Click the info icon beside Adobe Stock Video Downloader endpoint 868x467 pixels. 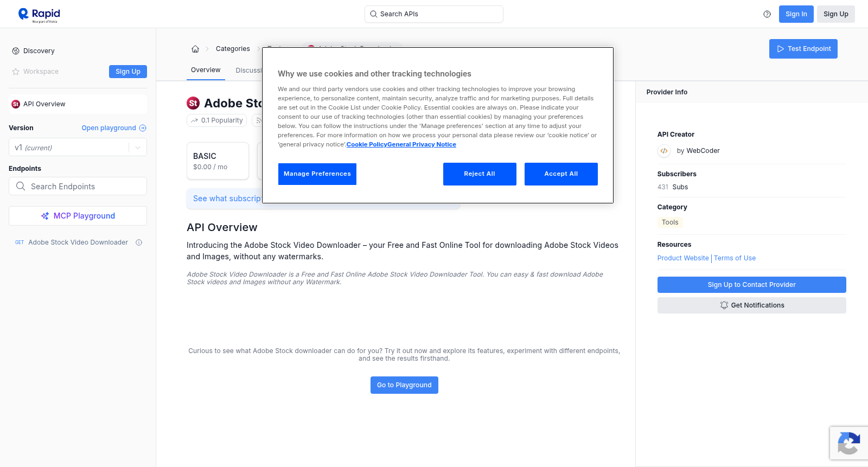[139, 242]
